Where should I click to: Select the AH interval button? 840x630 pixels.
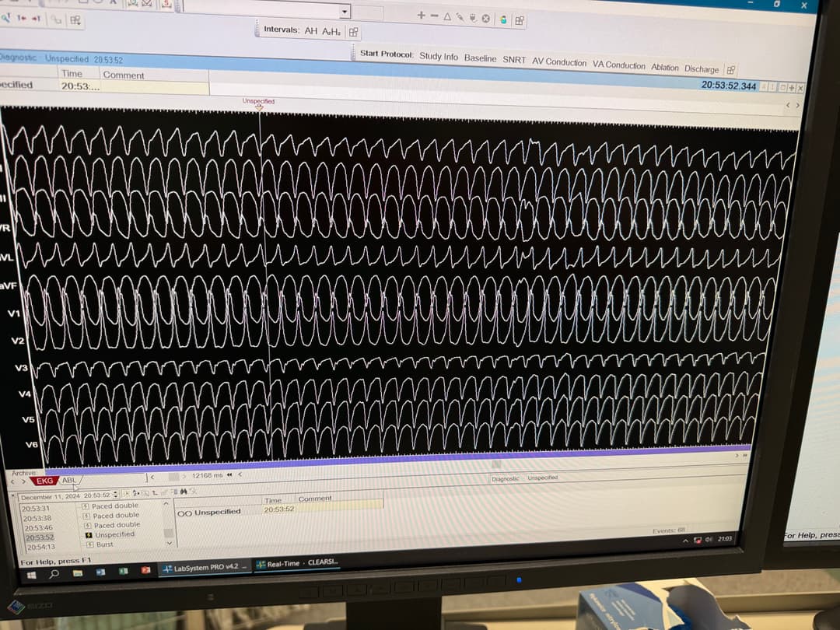tap(310, 31)
